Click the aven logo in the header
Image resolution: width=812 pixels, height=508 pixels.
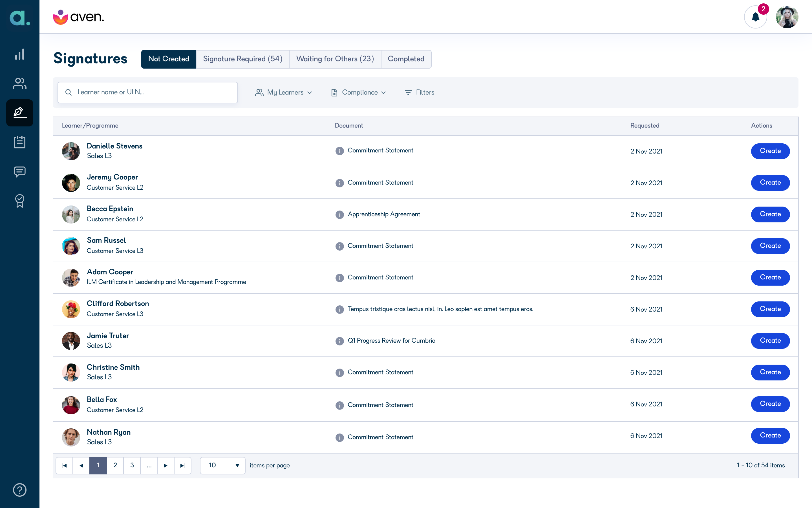[x=78, y=17]
